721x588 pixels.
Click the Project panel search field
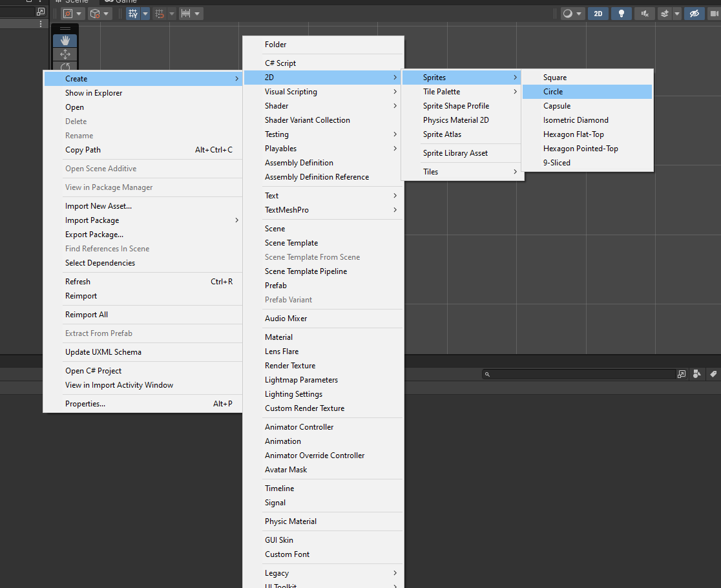[581, 374]
